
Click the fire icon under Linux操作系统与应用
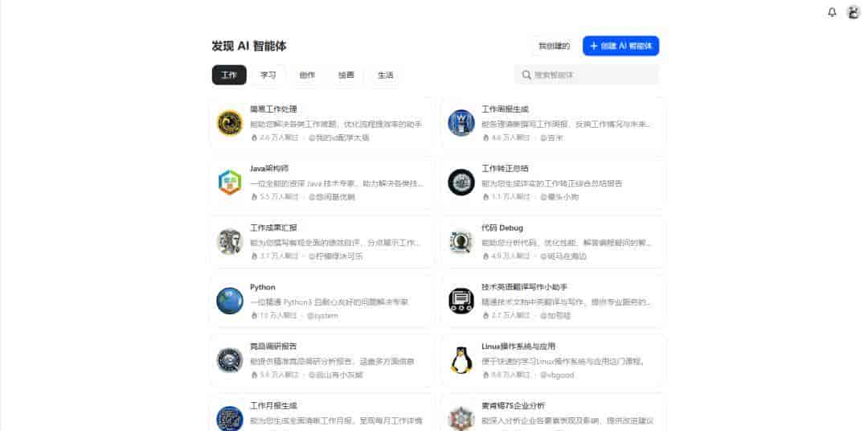[x=485, y=375]
